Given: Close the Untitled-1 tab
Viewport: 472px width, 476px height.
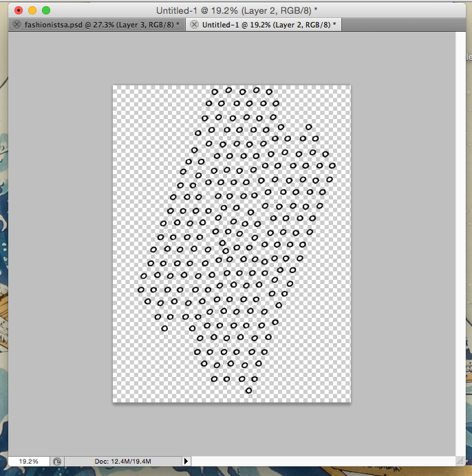Looking at the screenshot, I should pyautogui.click(x=194, y=25).
